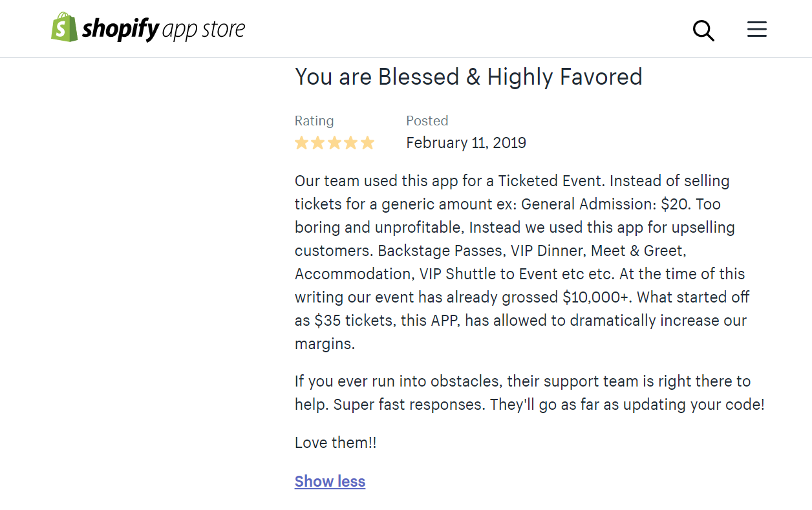Click the '$10,000+' amount in the review
Screen dimensions: 812x510
(595, 297)
